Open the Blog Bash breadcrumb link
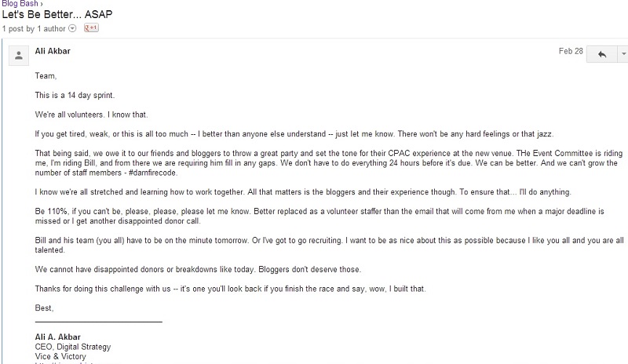The width and height of the screenshot is (628, 364). point(20,4)
